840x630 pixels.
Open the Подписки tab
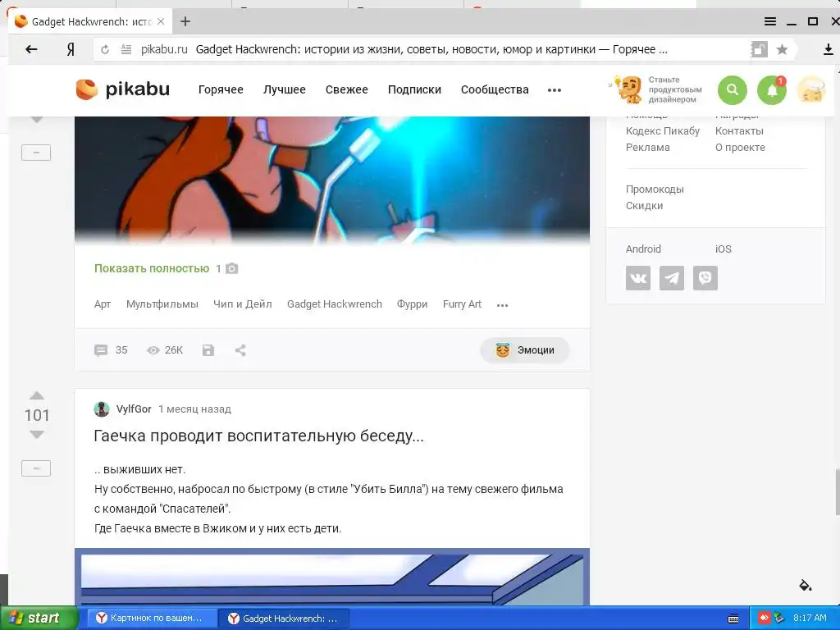pos(414,89)
